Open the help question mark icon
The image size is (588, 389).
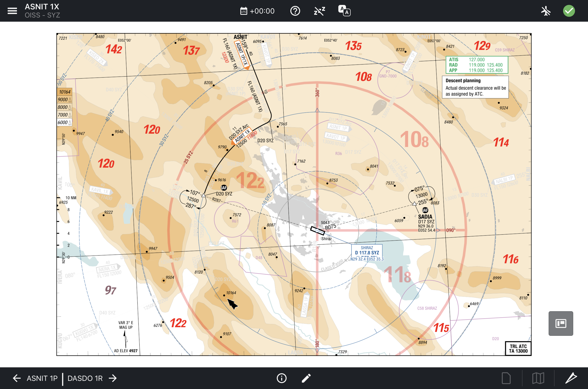pos(295,11)
